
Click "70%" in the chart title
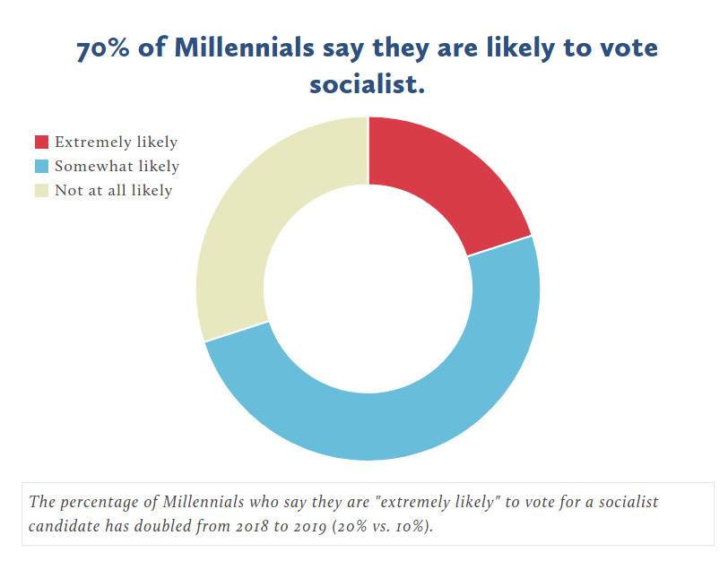[104, 48]
